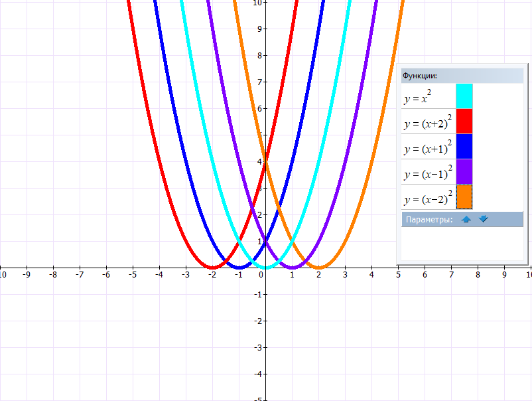532x401 pixels.
Task: Click the y = (x−1)² formula field
Action: (427, 173)
